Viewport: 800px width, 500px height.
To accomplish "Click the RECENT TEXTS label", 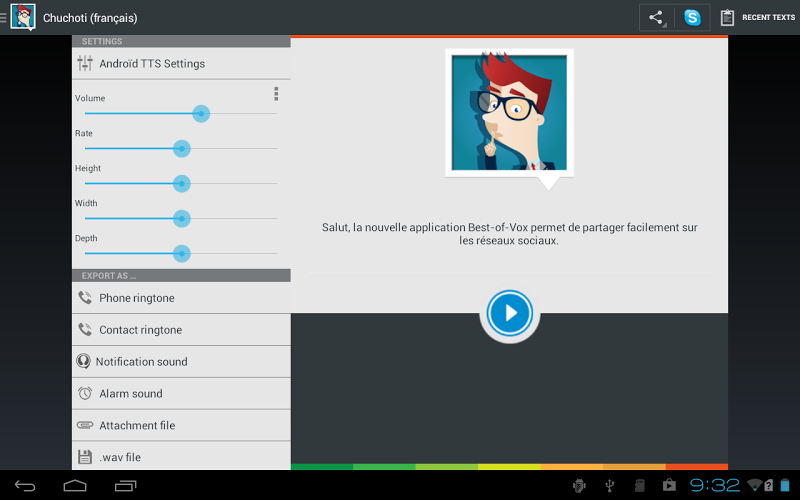I will 768,18.
